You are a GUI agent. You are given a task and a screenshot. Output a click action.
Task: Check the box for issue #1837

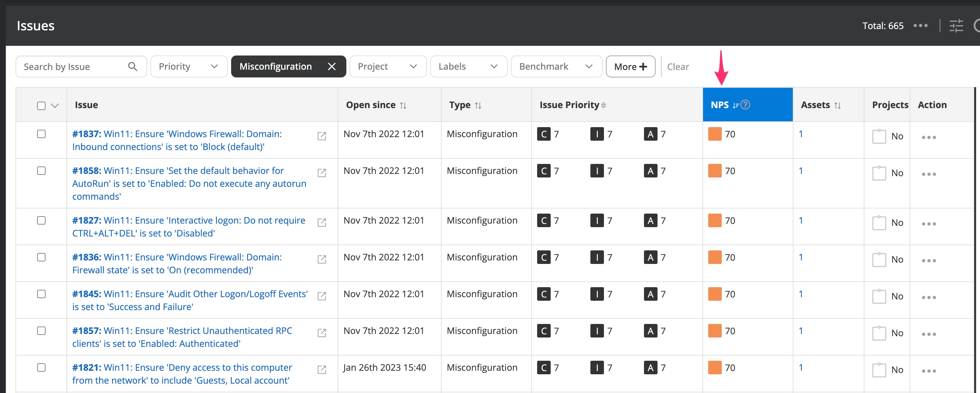(x=41, y=134)
